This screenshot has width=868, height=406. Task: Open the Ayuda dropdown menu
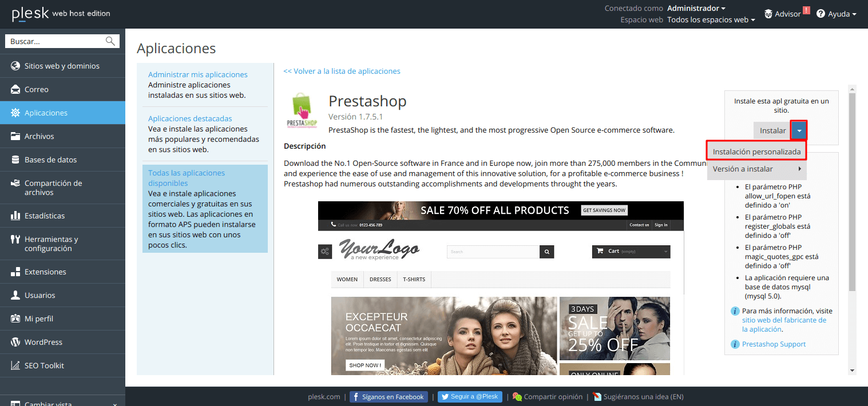click(x=837, y=13)
